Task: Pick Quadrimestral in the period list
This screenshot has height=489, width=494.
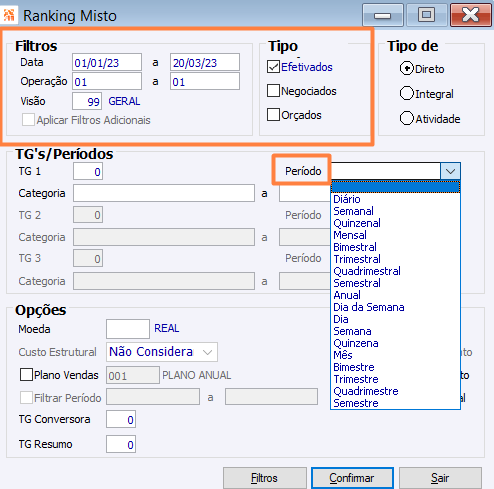Action: [395, 271]
